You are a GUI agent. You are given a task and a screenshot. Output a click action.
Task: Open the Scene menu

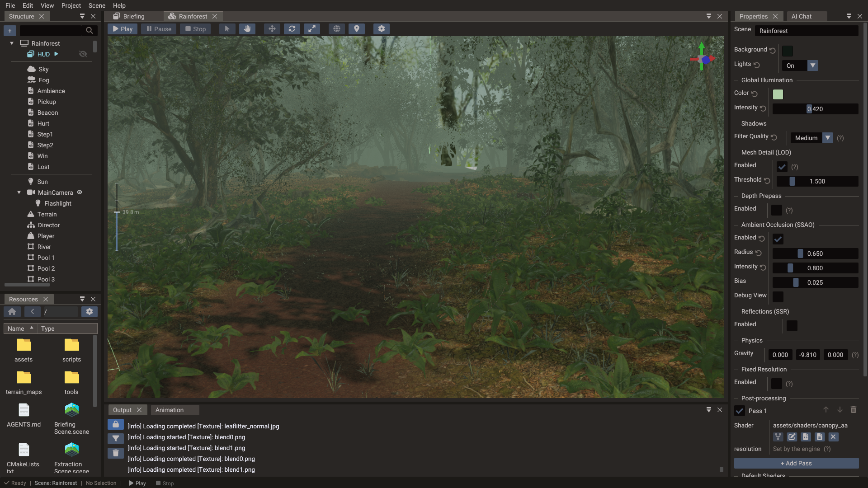coord(97,5)
